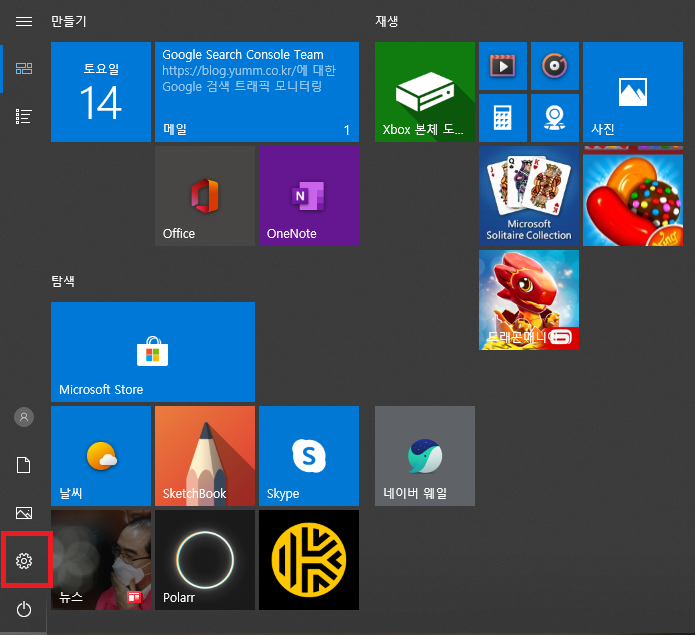Viewport: 695px width, 635px height.
Task: Click the 만들기 group header
Action: click(69, 21)
